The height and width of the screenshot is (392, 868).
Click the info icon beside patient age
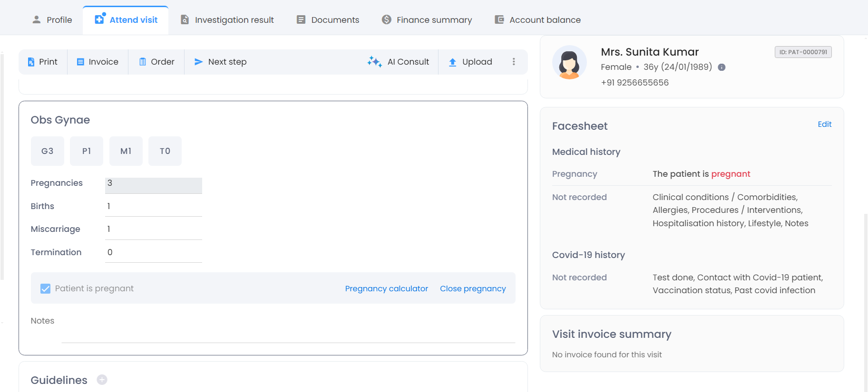pyautogui.click(x=722, y=67)
